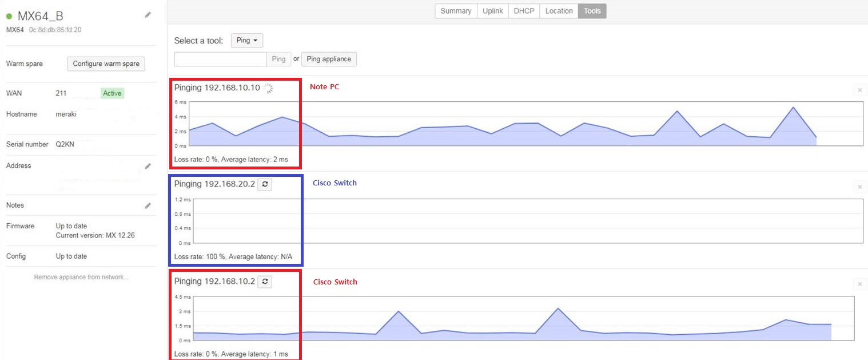Click Remove appliance from network link
The width and height of the screenshot is (868, 360).
pyautogui.click(x=81, y=278)
